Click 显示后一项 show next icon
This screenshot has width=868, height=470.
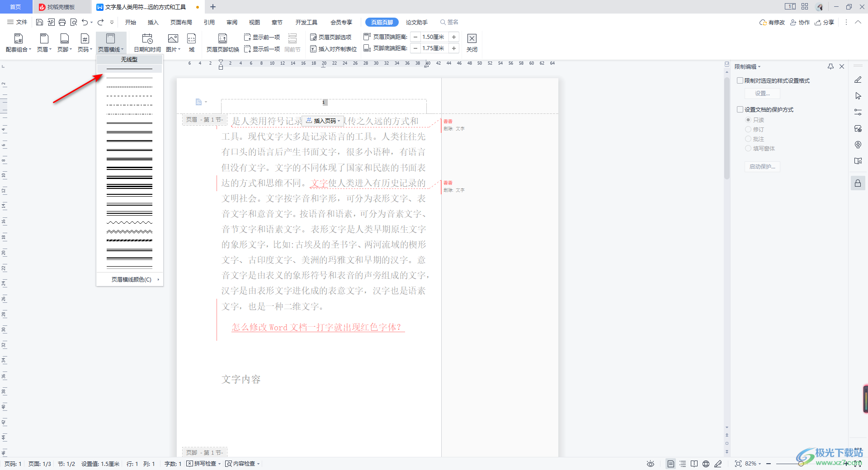pyautogui.click(x=262, y=49)
